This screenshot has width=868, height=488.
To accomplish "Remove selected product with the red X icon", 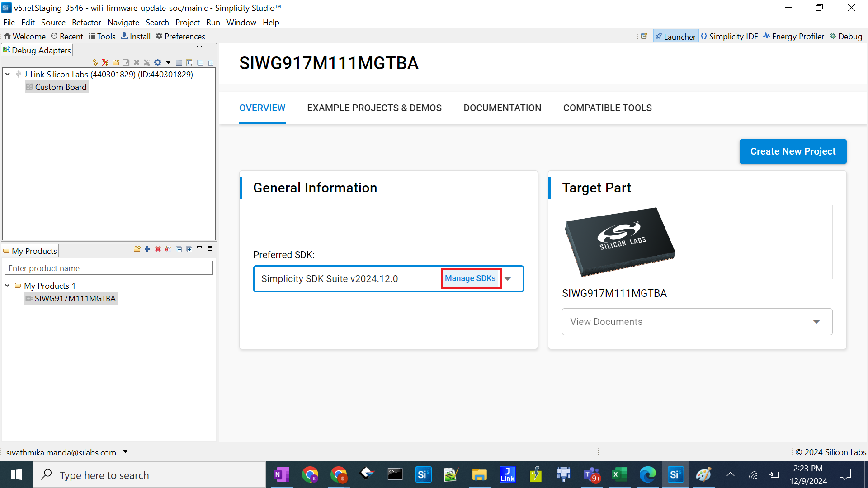I will [157, 249].
